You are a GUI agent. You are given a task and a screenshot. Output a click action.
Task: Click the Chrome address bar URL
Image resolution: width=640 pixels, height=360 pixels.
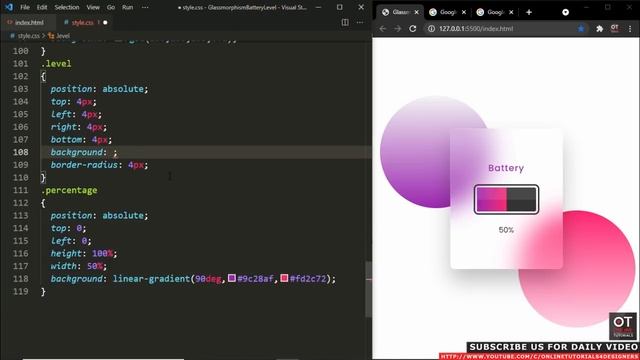point(476,29)
